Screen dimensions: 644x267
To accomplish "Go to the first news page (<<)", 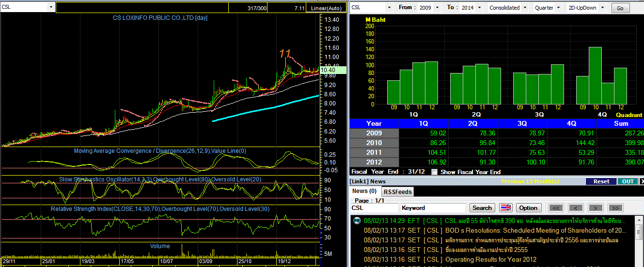I will [556, 208].
